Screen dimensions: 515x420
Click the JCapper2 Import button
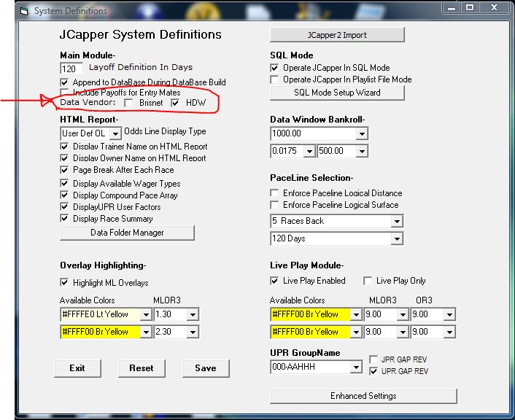tap(337, 35)
